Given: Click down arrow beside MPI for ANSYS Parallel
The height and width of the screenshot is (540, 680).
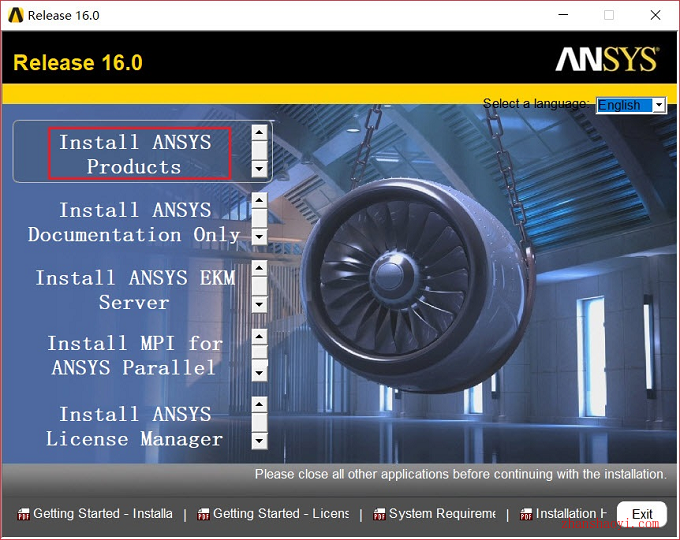Looking at the screenshot, I should pos(259,373).
